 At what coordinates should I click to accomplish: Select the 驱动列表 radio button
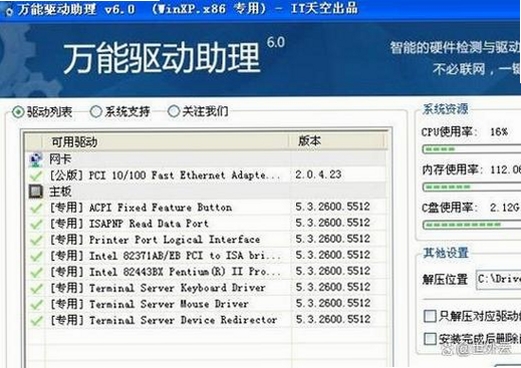click(18, 112)
